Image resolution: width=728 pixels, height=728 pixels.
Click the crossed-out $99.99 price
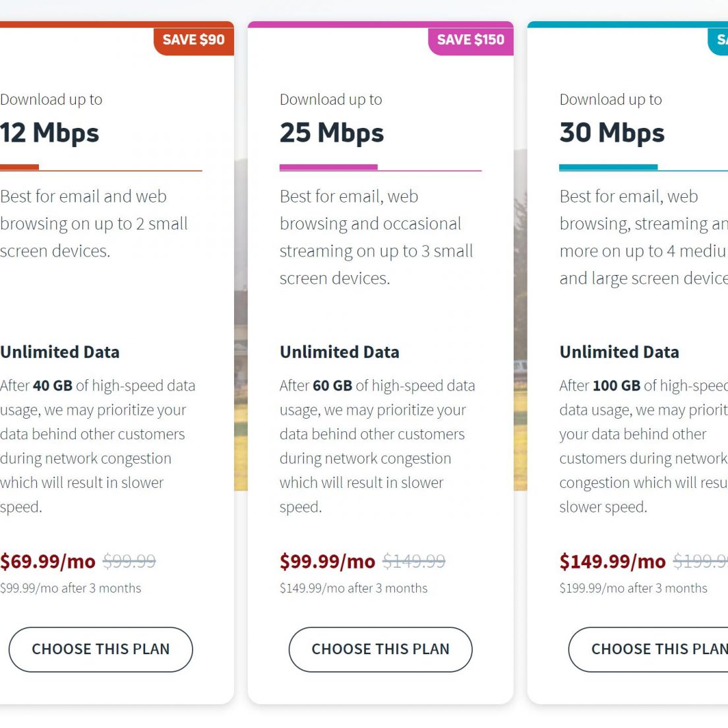coord(129,562)
